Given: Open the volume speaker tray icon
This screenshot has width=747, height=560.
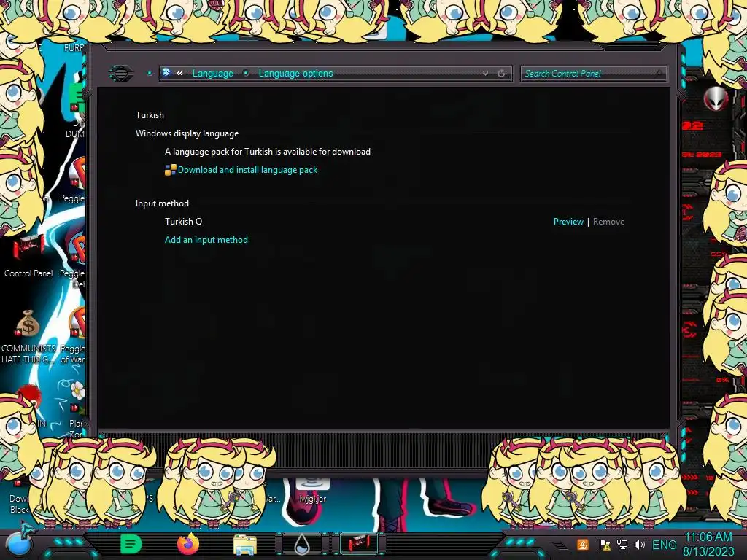Looking at the screenshot, I should click(639, 545).
